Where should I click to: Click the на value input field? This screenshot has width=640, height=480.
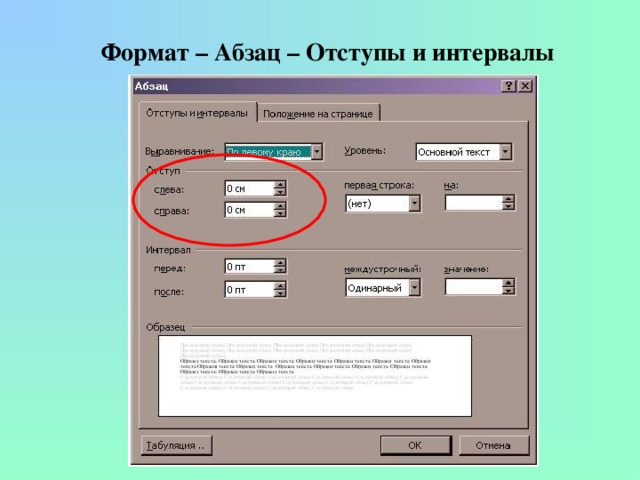pyautogui.click(x=474, y=203)
